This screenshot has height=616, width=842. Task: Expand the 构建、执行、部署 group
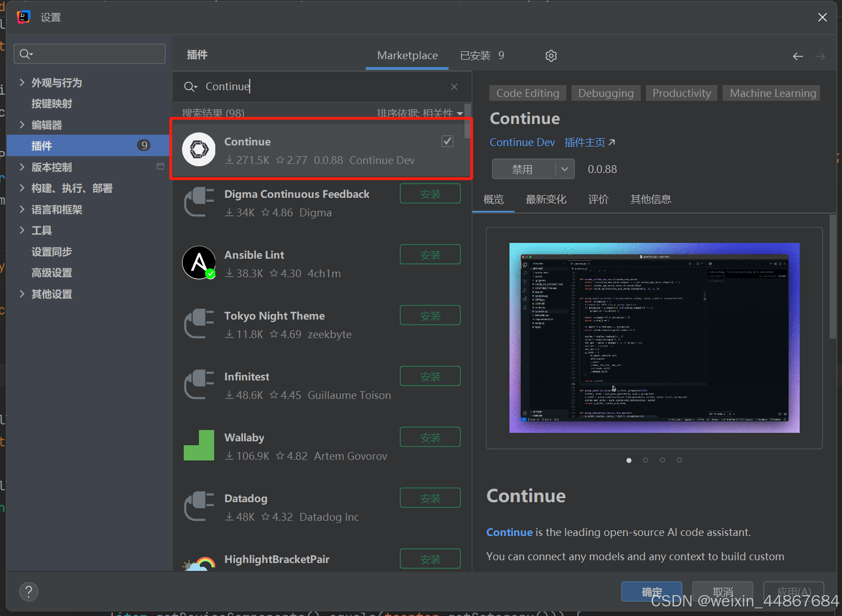(x=22, y=188)
